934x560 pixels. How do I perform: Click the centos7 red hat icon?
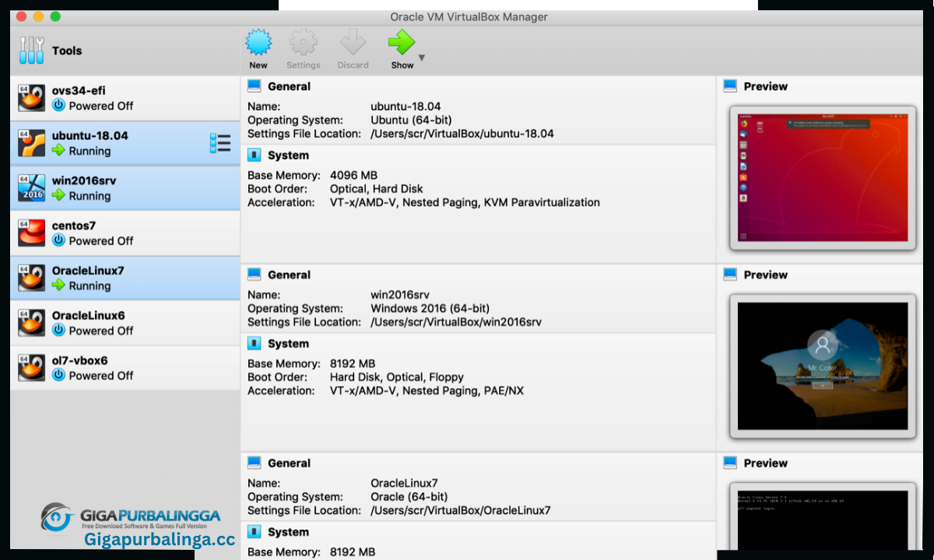click(x=31, y=233)
